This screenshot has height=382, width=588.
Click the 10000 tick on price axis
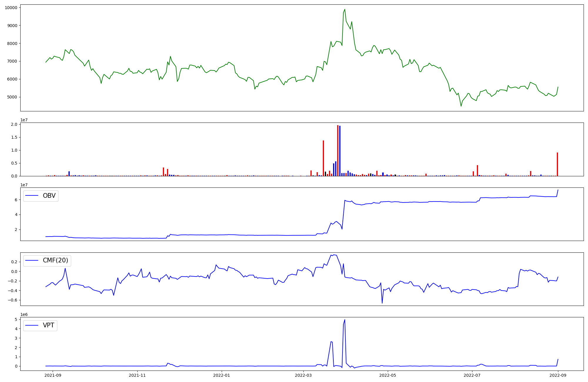(11, 8)
